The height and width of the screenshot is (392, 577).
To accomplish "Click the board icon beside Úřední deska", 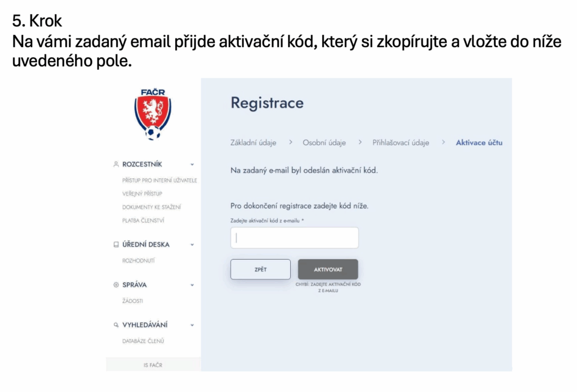I will tap(116, 245).
